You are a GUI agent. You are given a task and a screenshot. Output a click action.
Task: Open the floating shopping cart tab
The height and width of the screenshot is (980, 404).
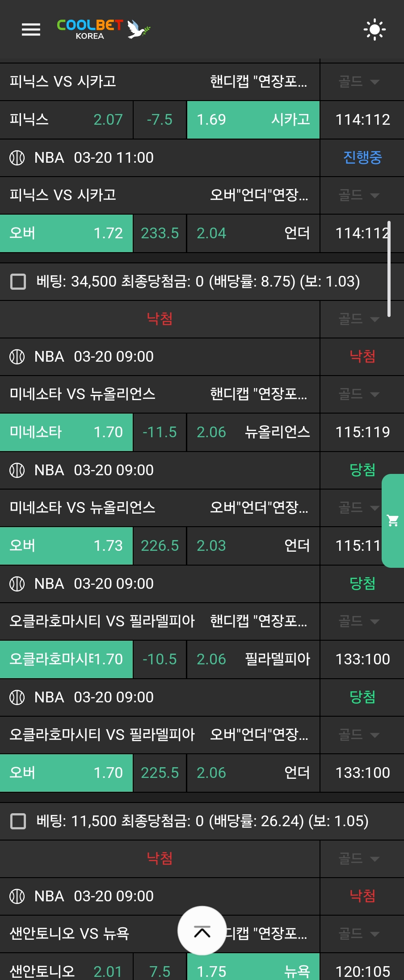[393, 520]
